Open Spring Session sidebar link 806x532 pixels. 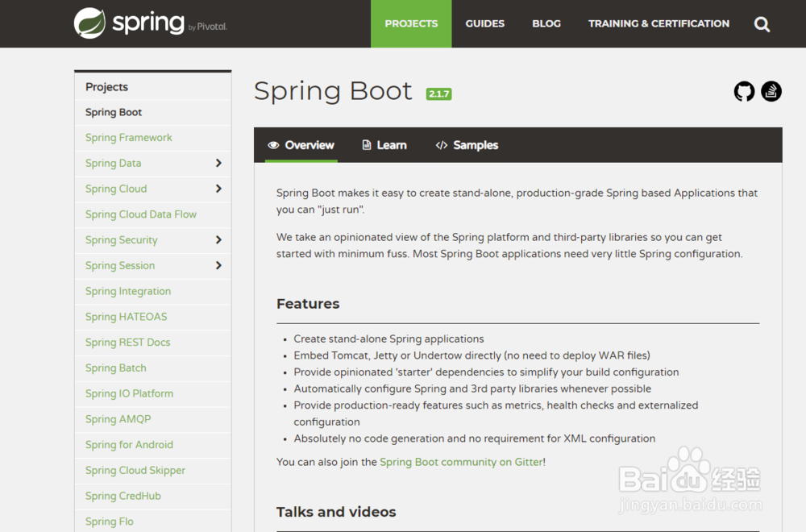click(120, 266)
